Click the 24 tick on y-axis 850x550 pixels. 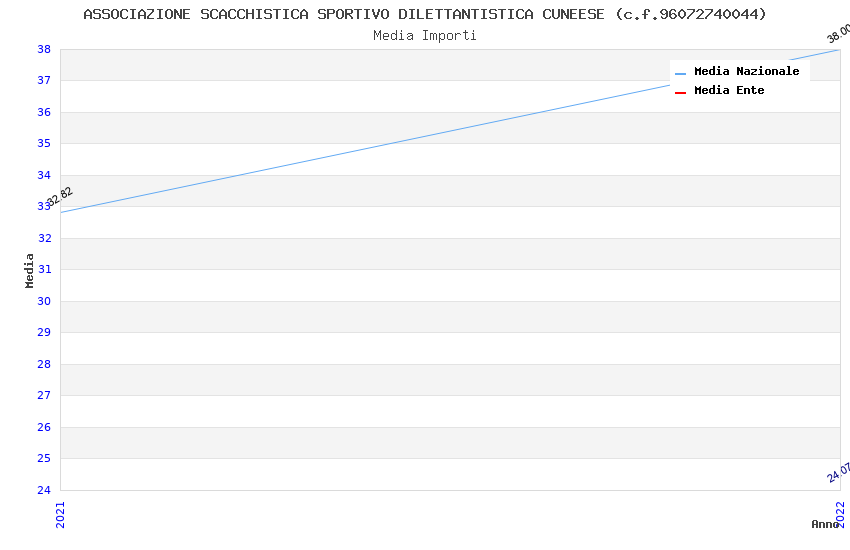click(x=44, y=490)
